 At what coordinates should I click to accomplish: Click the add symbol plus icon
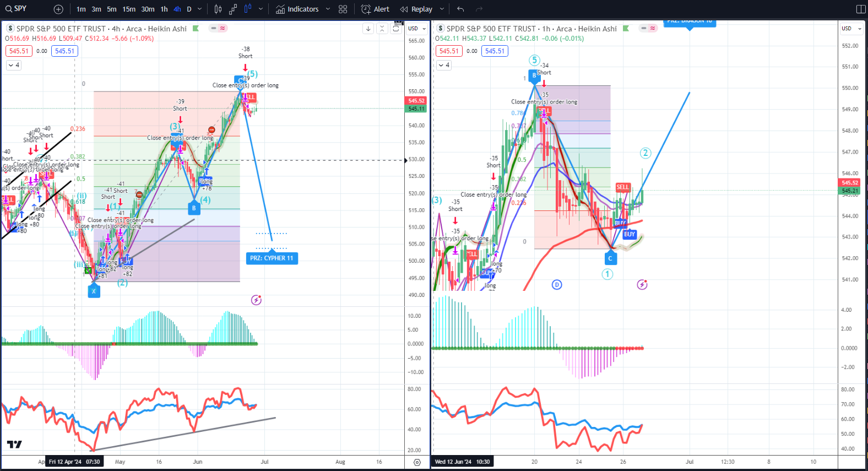click(58, 9)
